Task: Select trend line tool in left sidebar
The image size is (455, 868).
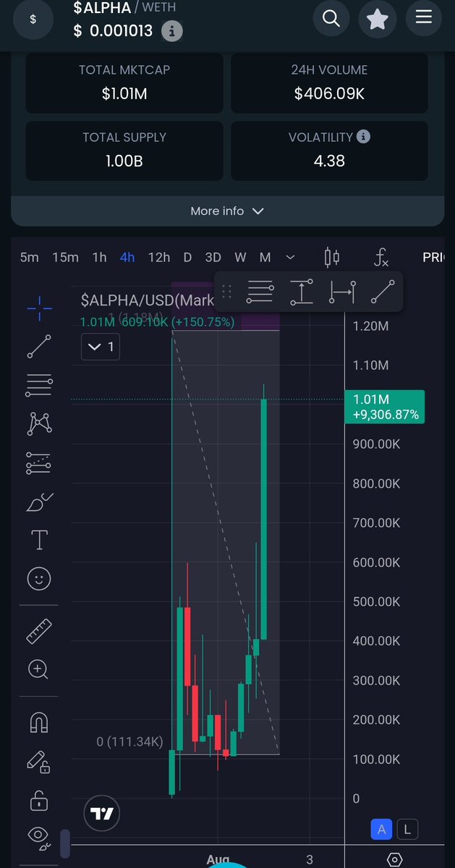Action: click(x=38, y=347)
